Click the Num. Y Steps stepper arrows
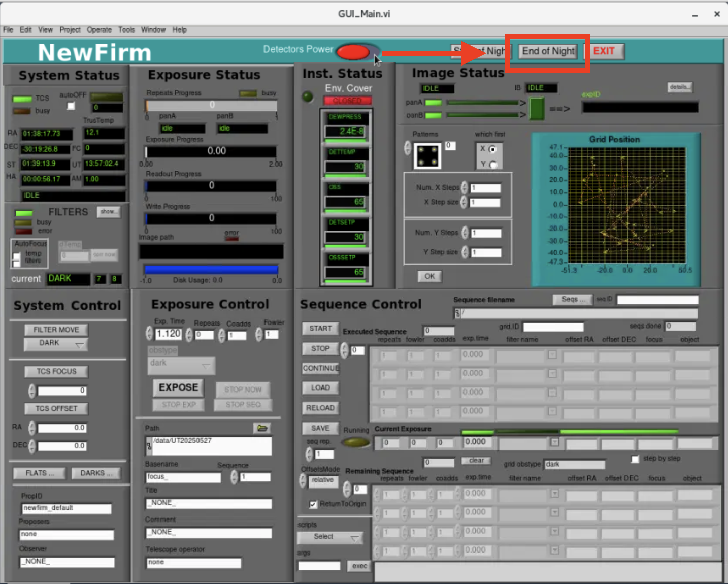728x584 pixels. (x=465, y=233)
